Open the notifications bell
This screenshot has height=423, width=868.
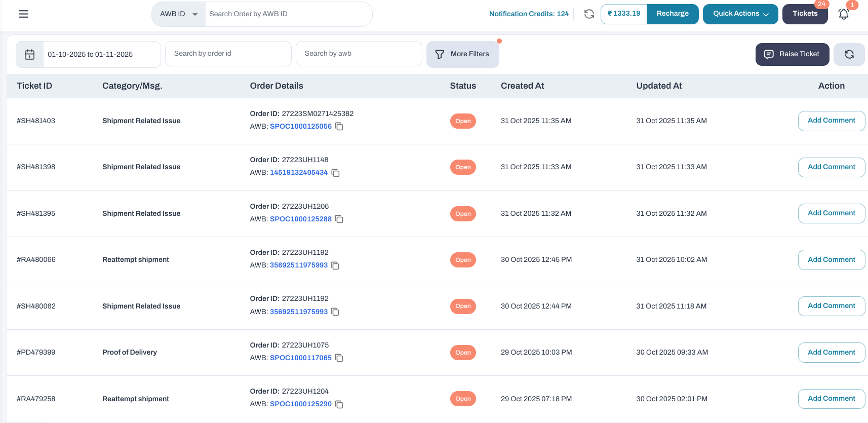point(843,14)
